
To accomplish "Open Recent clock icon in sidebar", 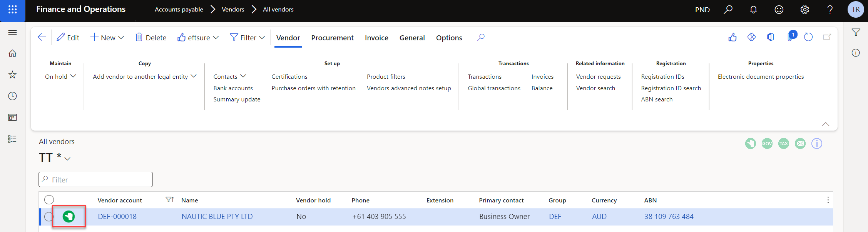I will [x=12, y=96].
